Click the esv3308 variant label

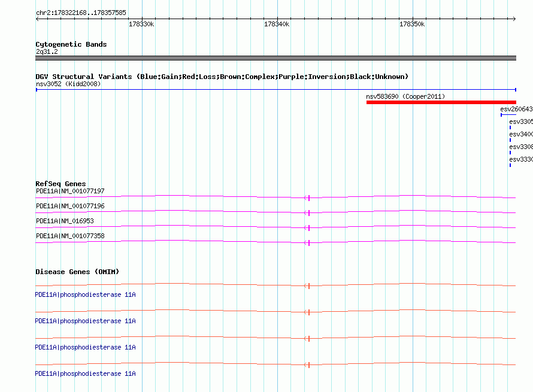pyautogui.click(x=521, y=147)
